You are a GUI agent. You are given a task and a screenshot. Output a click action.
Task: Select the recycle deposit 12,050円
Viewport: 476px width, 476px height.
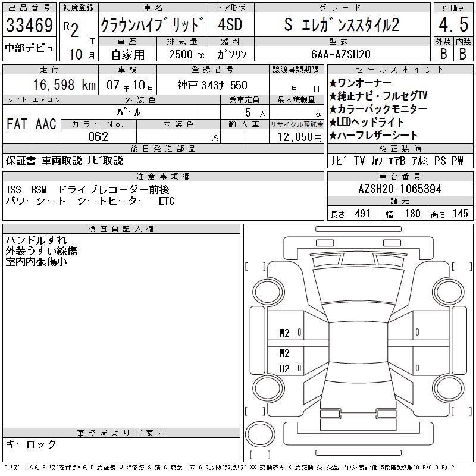(x=299, y=137)
